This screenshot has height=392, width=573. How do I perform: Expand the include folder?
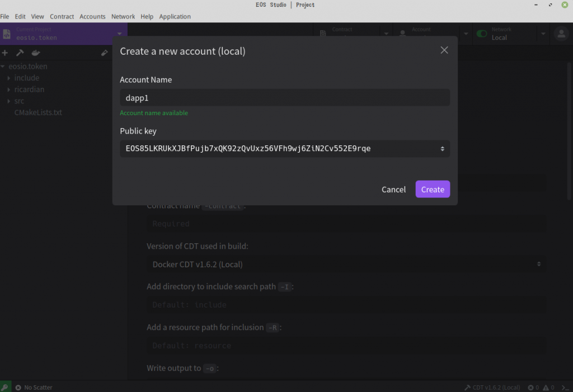(9, 78)
